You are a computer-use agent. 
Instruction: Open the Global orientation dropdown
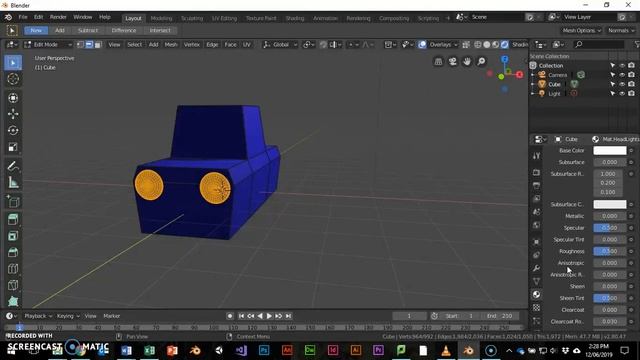coord(280,44)
